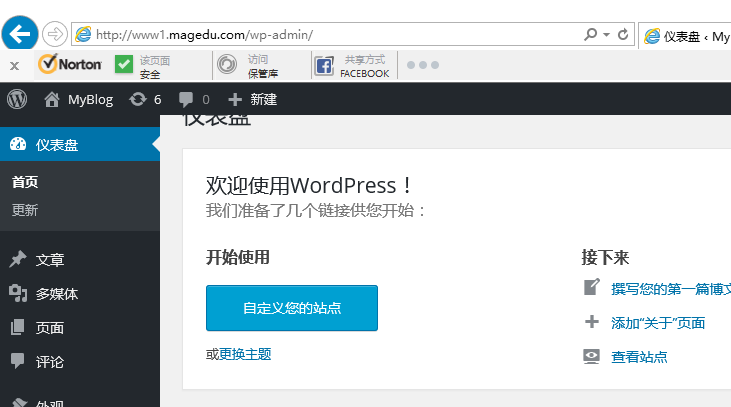The image size is (731, 407).
Task: Open the WordPress logo menu
Action: click(x=17, y=99)
